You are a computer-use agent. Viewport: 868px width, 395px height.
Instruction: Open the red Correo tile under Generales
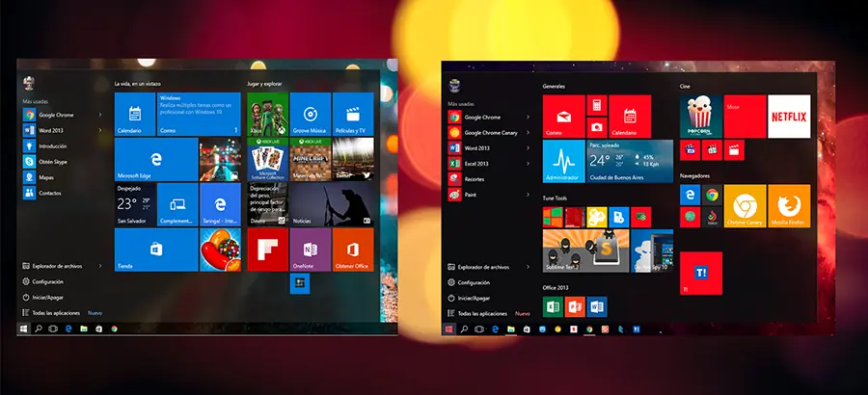coord(563,117)
